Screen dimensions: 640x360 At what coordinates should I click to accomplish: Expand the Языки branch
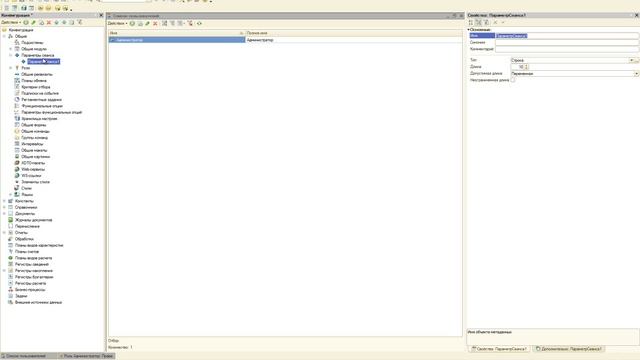[11, 195]
